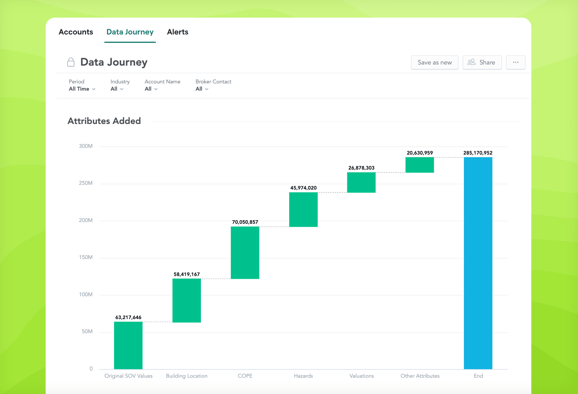Click the Hazards axis label

[303, 376]
